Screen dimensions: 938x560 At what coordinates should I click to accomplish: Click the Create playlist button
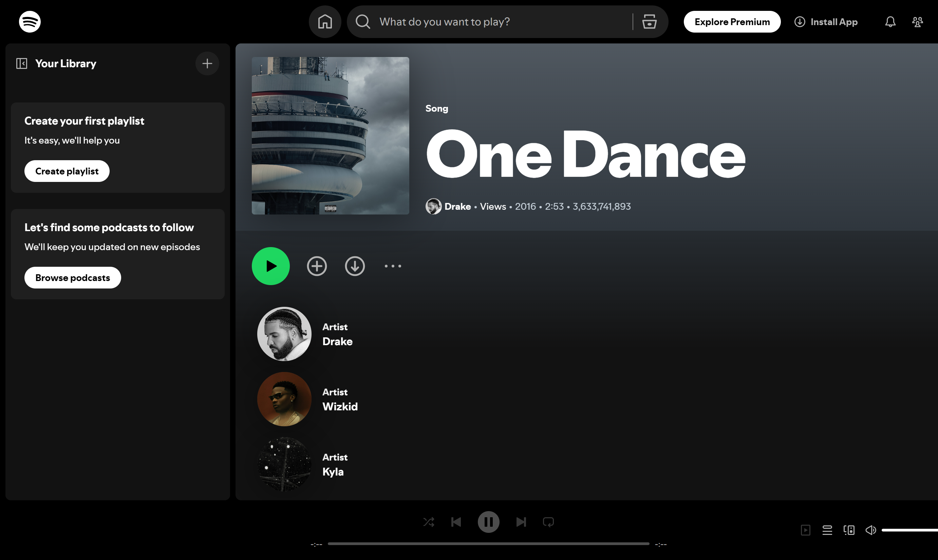pos(67,171)
